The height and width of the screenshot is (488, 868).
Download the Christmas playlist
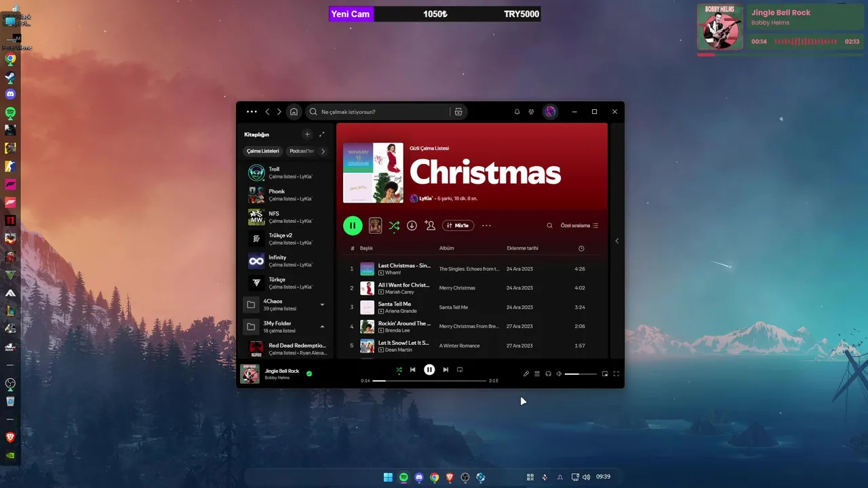pos(412,226)
